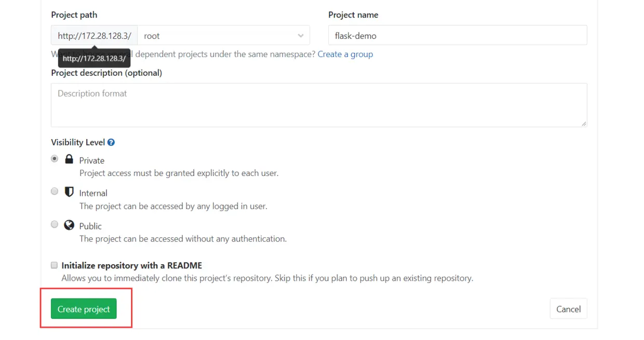The image size is (644, 340).
Task: Click into the Project description text area
Action: point(318,105)
